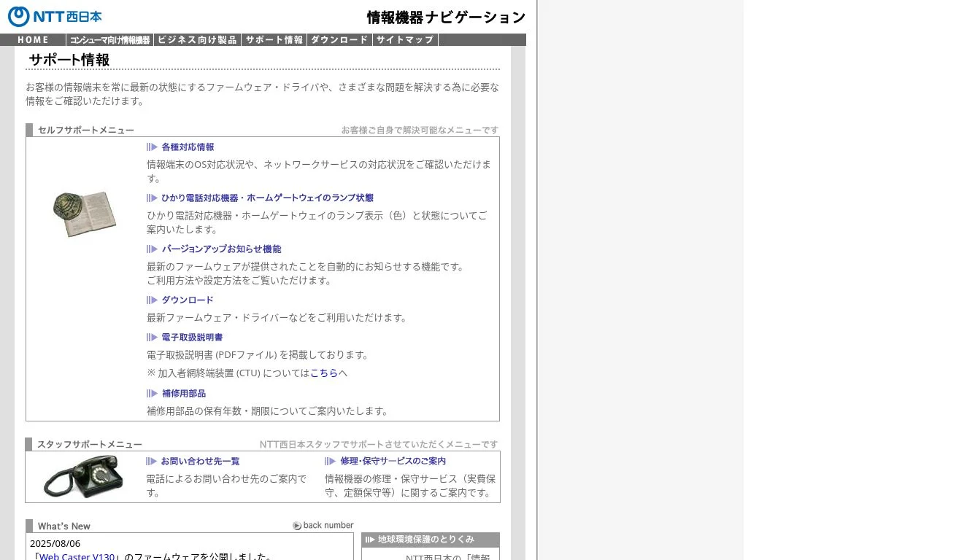Open 地球環境保護のとりくみ banner

tap(431, 540)
